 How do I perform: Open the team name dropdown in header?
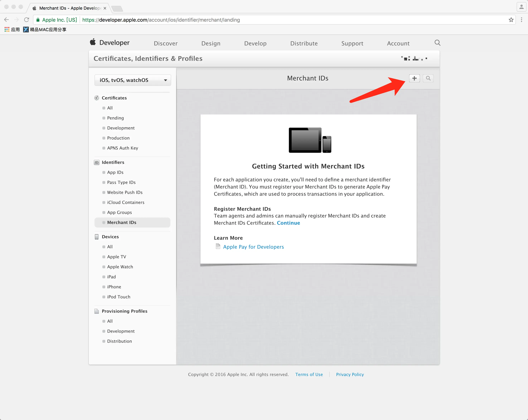[x=414, y=58]
